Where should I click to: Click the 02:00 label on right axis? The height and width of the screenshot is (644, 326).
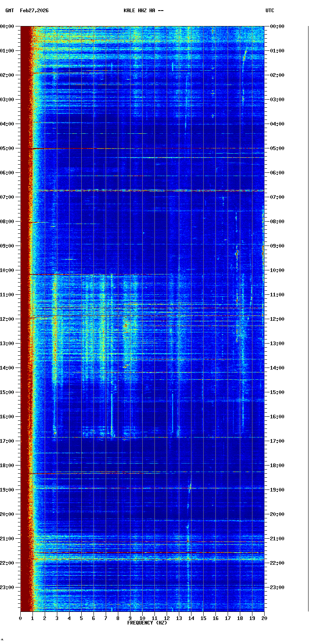(277, 75)
